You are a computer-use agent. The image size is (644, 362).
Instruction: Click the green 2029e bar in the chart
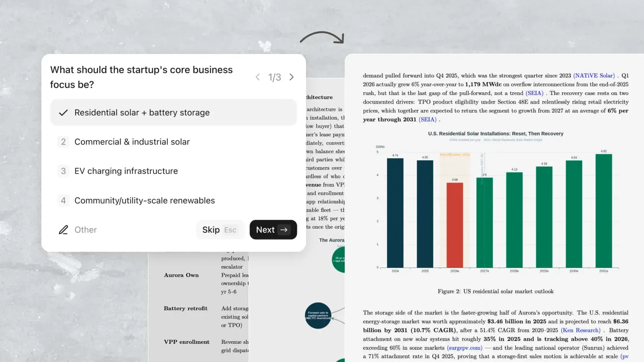tap(544, 217)
